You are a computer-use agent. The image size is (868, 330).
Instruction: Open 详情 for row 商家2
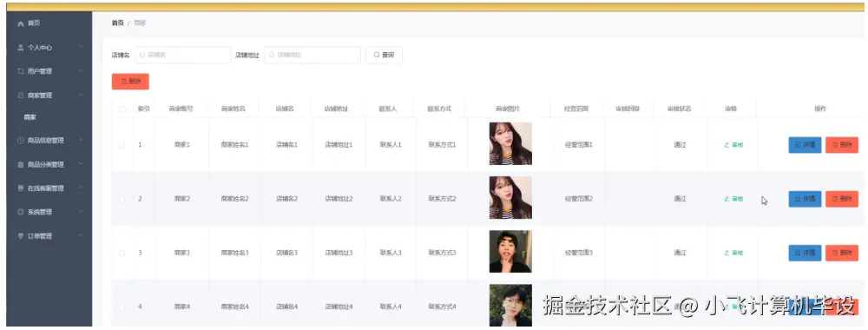tap(805, 199)
